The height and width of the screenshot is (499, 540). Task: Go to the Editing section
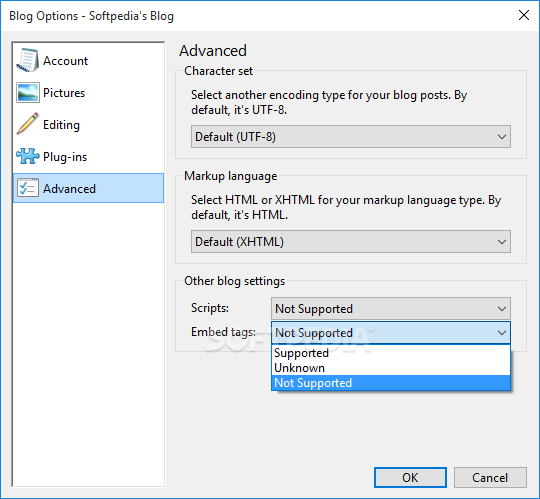coord(88,125)
